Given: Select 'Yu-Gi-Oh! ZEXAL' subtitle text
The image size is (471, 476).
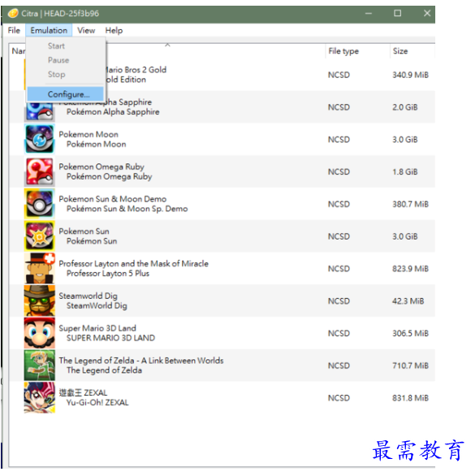Looking at the screenshot, I should 97,403.
